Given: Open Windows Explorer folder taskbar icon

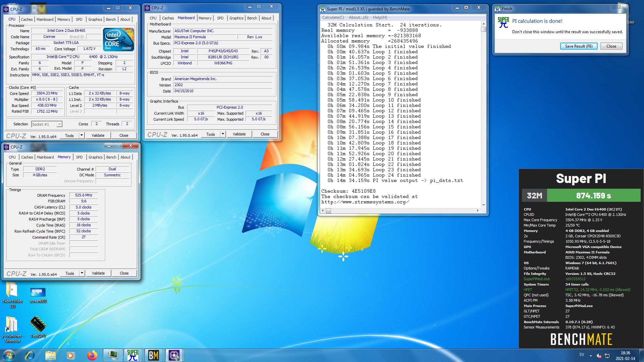Looking at the screenshot, I should [50, 355].
